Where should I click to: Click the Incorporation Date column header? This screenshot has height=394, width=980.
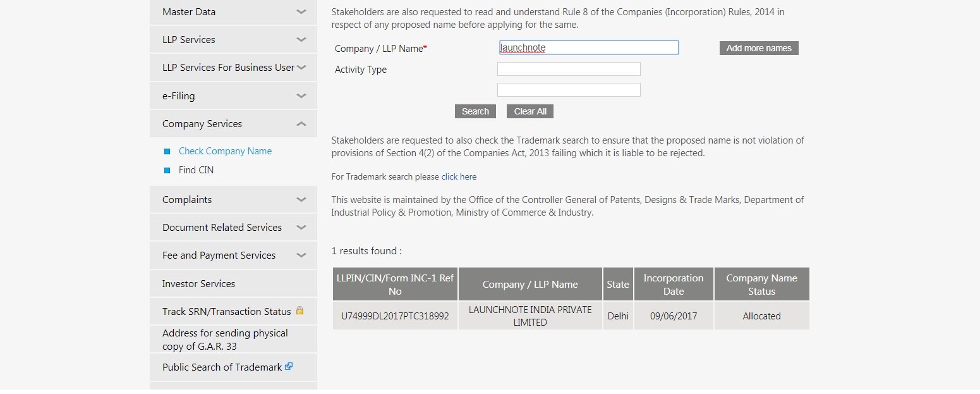tap(674, 284)
